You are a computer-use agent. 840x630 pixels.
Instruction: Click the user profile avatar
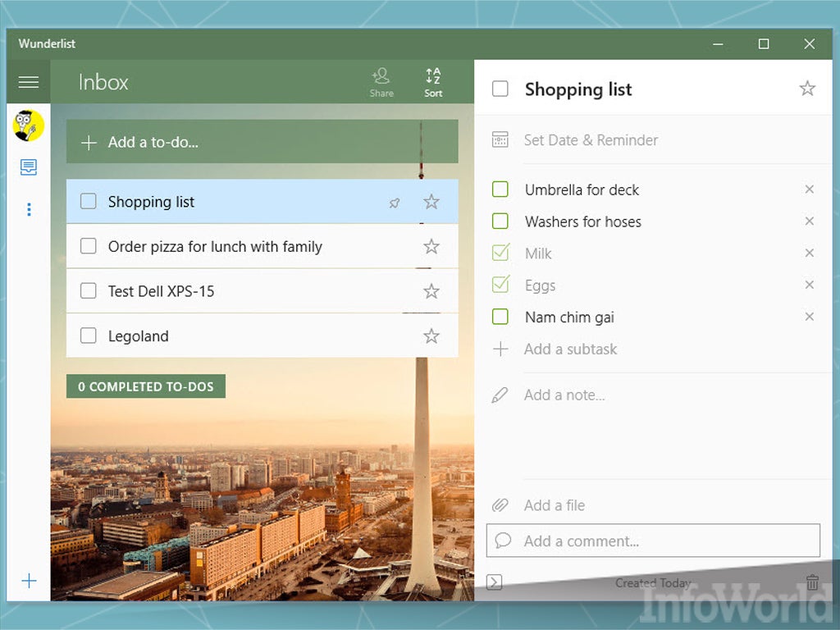29,126
